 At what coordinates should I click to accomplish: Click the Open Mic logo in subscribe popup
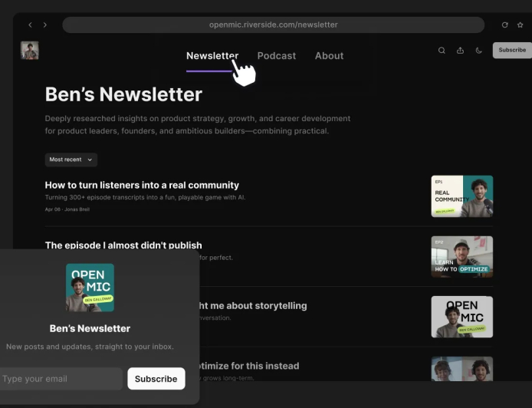pyautogui.click(x=90, y=288)
